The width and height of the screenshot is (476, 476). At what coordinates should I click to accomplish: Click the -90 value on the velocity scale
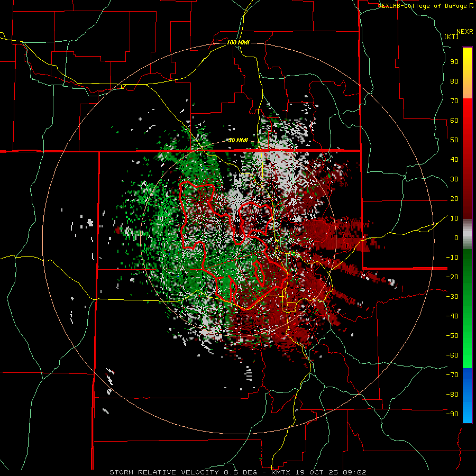point(452,414)
